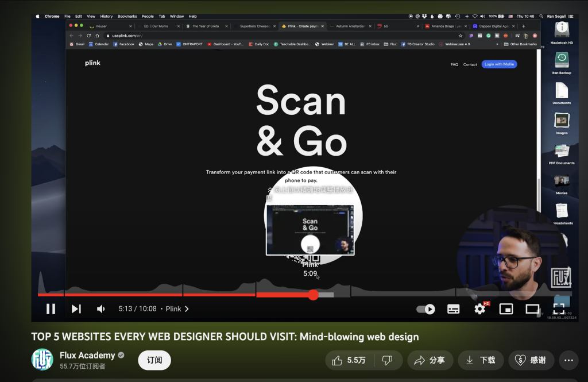Toggle theater mode view
Viewport: 588px width, 382px height.
[x=532, y=309]
